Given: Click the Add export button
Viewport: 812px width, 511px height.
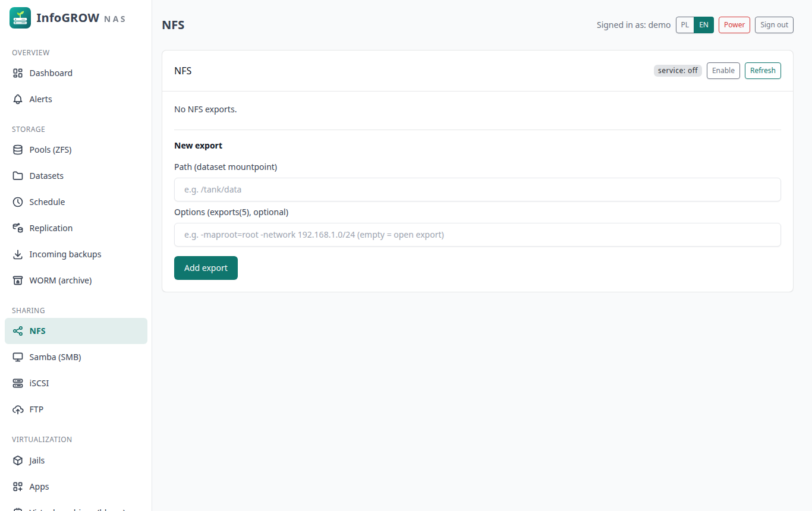Looking at the screenshot, I should click(x=206, y=268).
